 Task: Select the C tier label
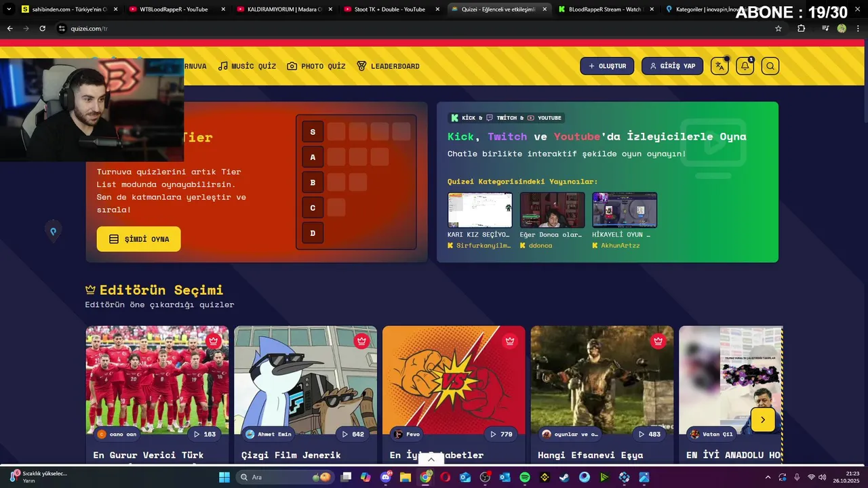tap(313, 208)
